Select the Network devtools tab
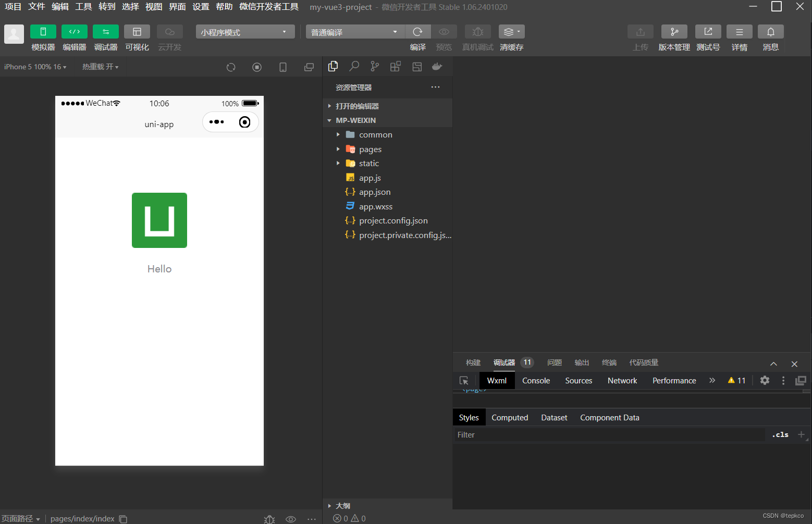The width and height of the screenshot is (812, 524). [x=622, y=381]
